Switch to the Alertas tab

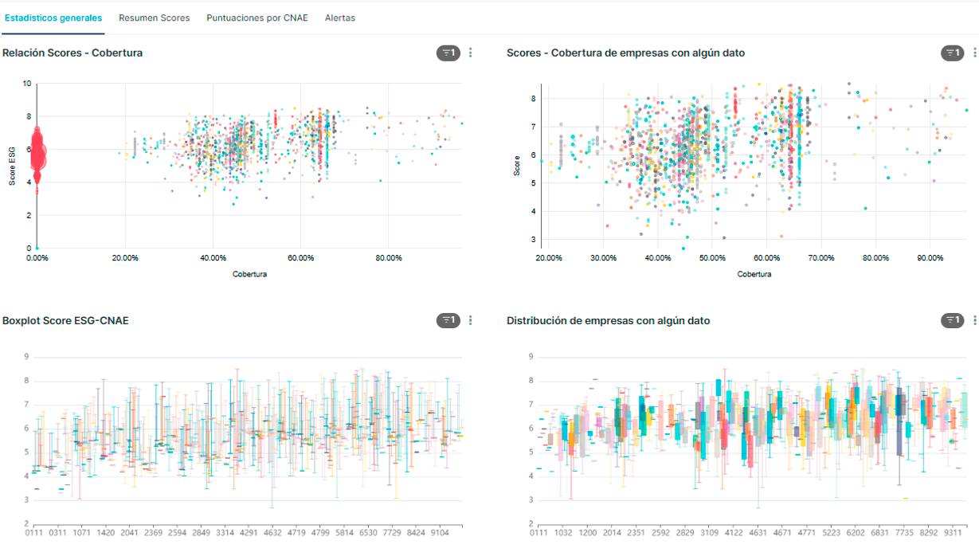click(339, 17)
